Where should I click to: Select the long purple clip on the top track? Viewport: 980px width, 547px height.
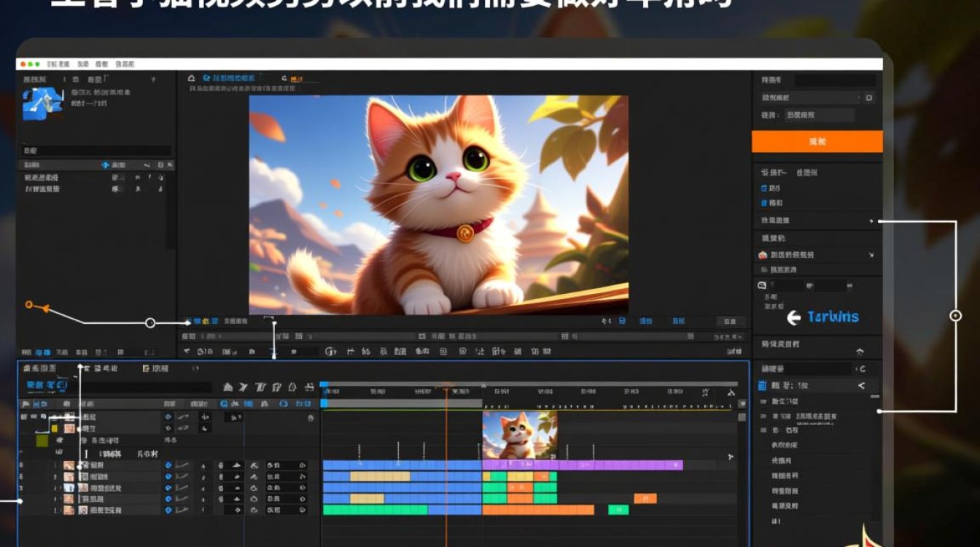[x=582, y=465]
